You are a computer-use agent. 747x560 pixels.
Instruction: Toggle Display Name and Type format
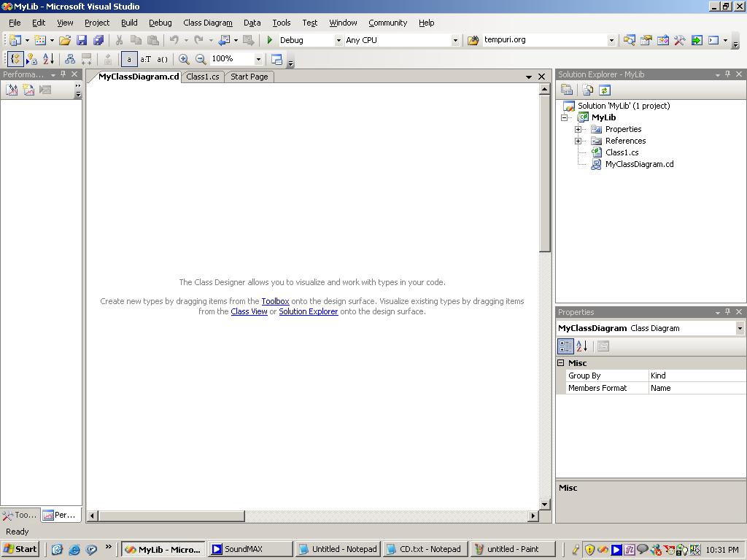(145, 59)
